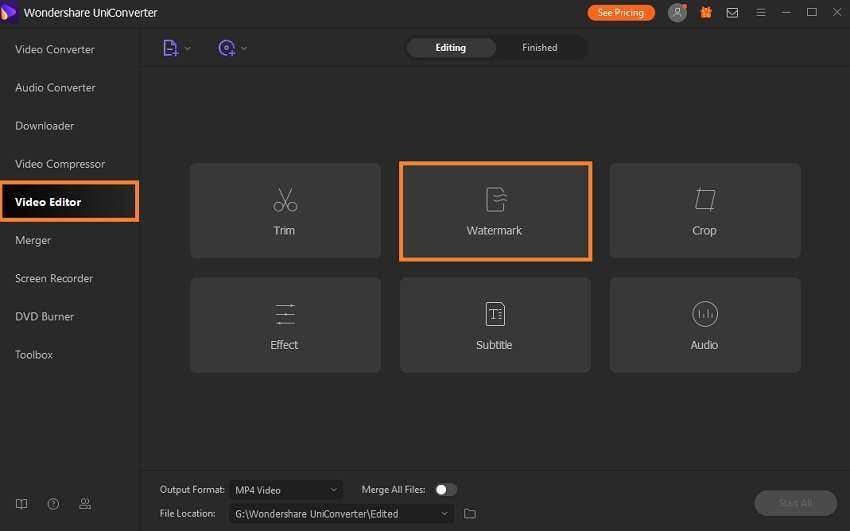The image size is (850, 531).
Task: Go to Audio Converter section
Action: tap(55, 88)
